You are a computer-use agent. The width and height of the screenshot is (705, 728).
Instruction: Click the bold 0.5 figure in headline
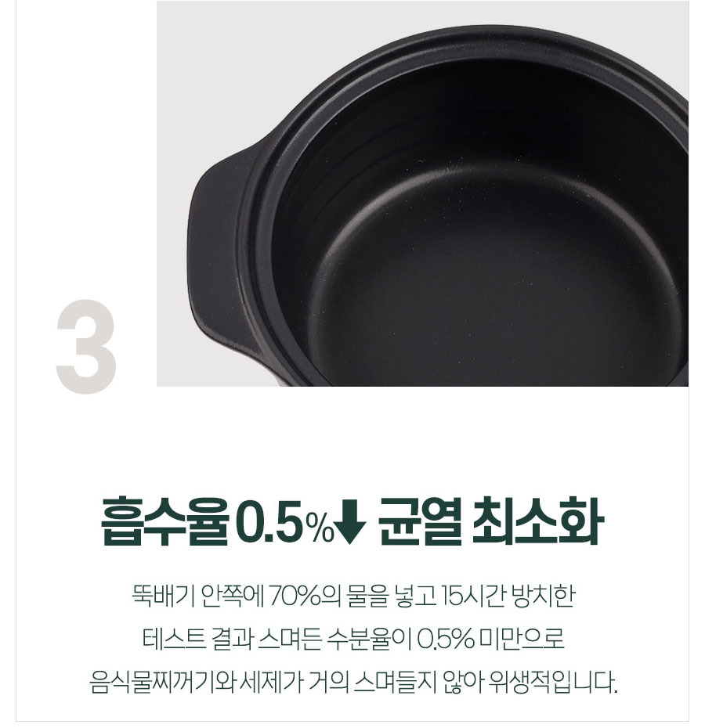pyautogui.click(x=271, y=523)
